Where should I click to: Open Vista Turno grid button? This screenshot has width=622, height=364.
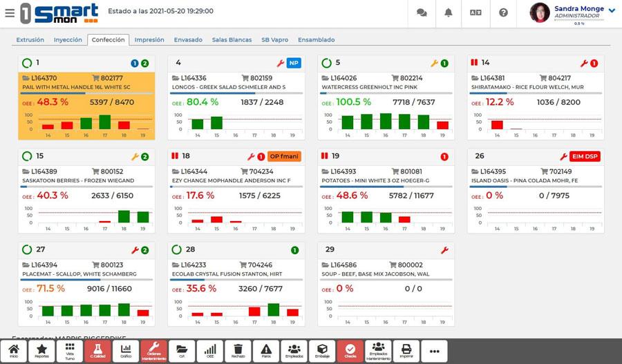(70, 351)
